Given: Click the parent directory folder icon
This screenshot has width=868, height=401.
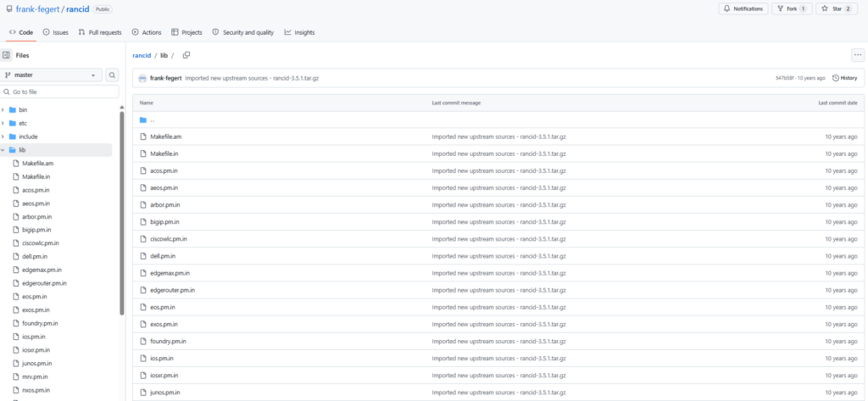Looking at the screenshot, I should point(142,120).
